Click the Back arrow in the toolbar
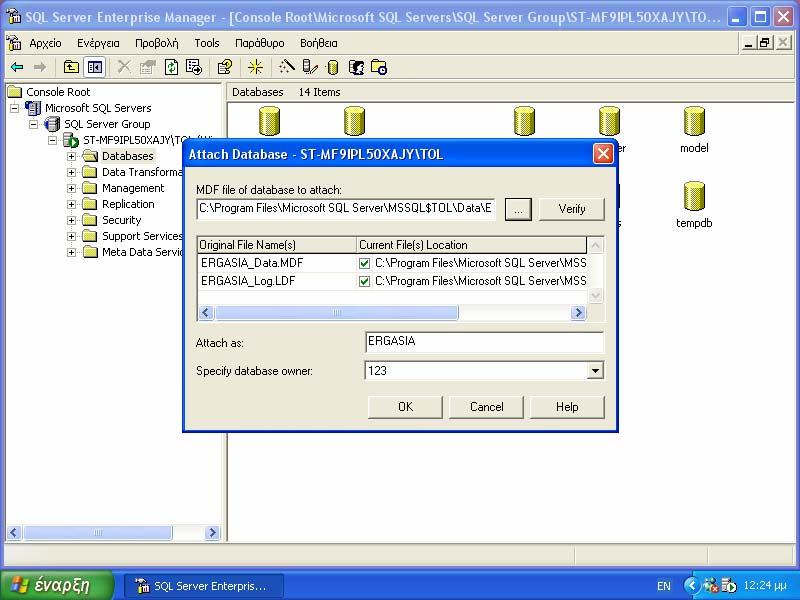This screenshot has height=600, width=800. (x=17, y=67)
